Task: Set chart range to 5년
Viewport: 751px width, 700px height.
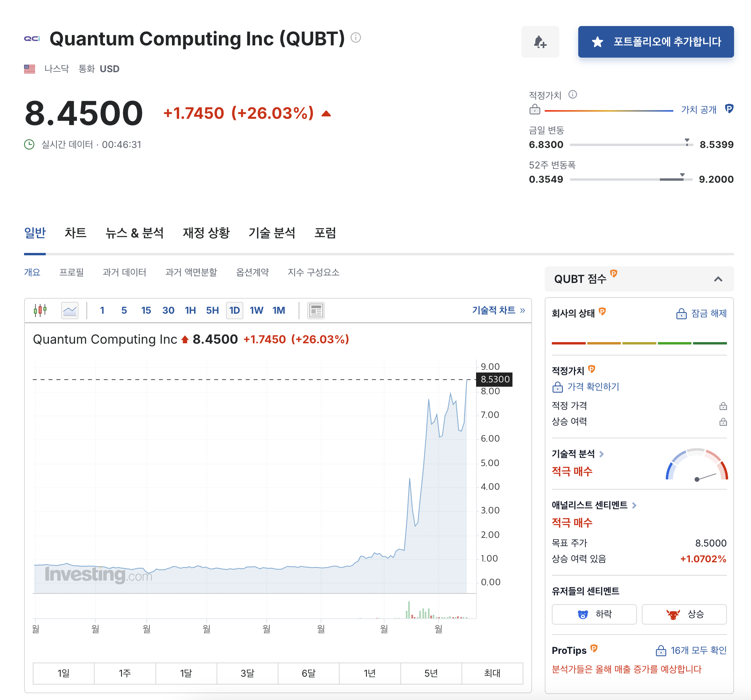Action: pyautogui.click(x=431, y=673)
